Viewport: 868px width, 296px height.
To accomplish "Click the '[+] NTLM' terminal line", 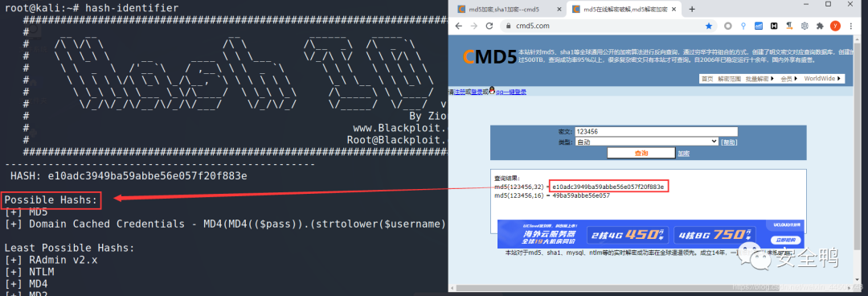I will point(30,272).
